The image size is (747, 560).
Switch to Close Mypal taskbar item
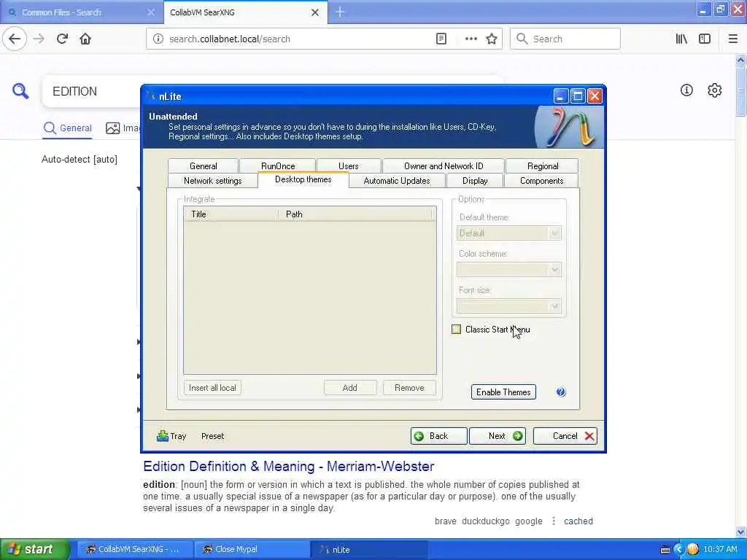(252, 549)
